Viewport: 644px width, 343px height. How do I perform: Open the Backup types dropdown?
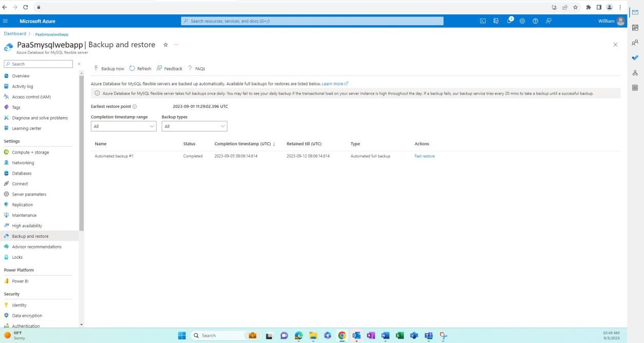point(194,126)
